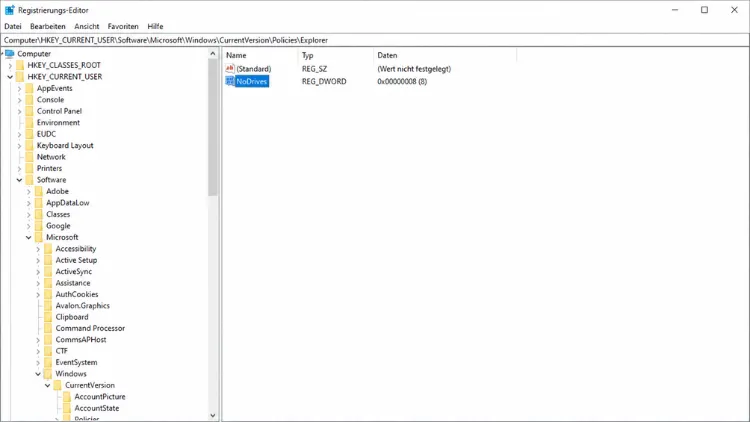Expand the AppEvents key
This screenshot has height=422, width=750.
pos(20,88)
